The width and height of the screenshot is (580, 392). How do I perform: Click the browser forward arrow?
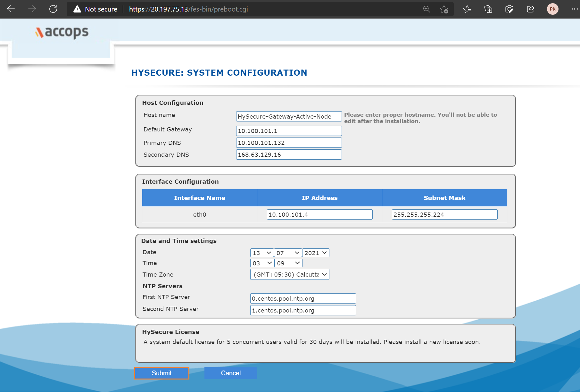[32, 9]
